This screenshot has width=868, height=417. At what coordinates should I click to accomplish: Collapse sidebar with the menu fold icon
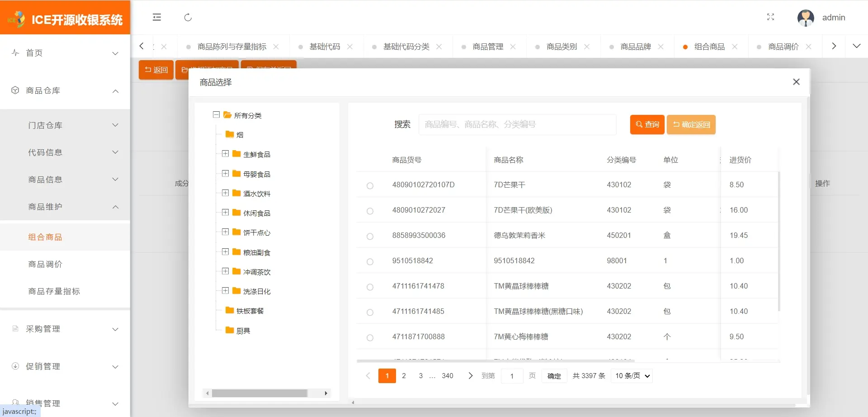coord(157,17)
